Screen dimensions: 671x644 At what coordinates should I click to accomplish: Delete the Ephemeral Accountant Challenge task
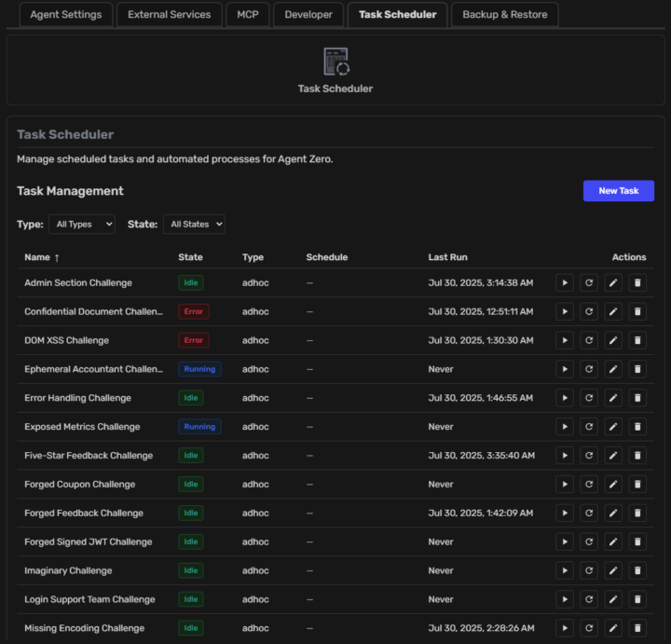click(637, 369)
